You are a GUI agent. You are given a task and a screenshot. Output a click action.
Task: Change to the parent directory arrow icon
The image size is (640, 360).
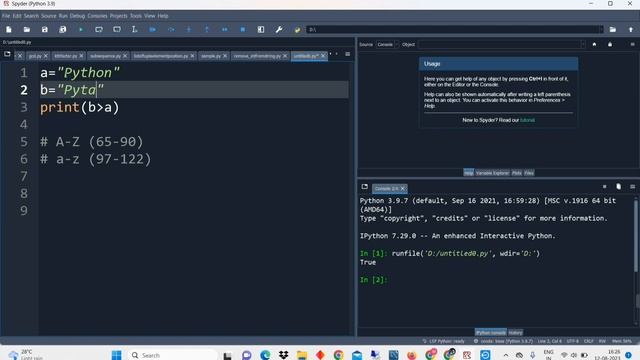(631, 29)
